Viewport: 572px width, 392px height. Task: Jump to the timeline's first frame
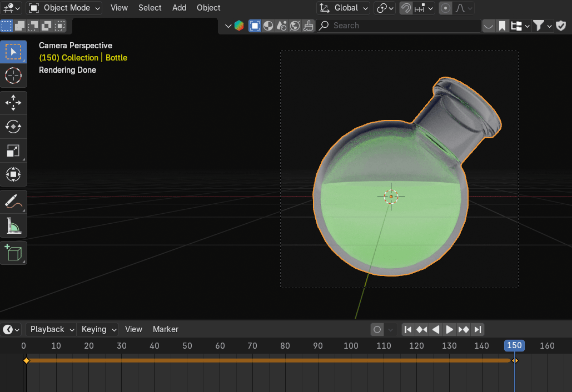408,329
